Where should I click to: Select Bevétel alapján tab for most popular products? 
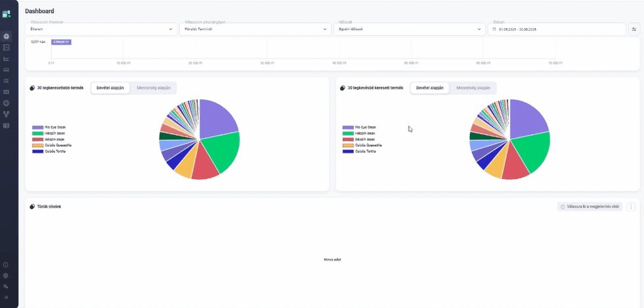click(111, 88)
